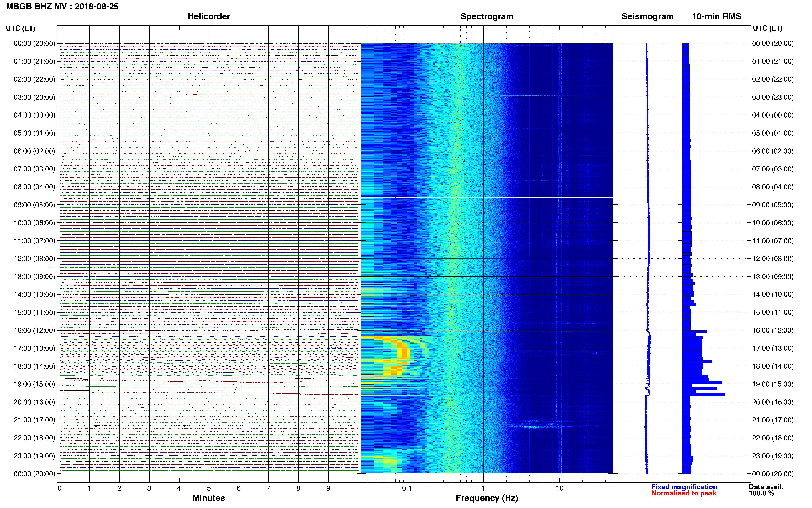Select left axis label '03:00 (23:00)'

[34, 97]
